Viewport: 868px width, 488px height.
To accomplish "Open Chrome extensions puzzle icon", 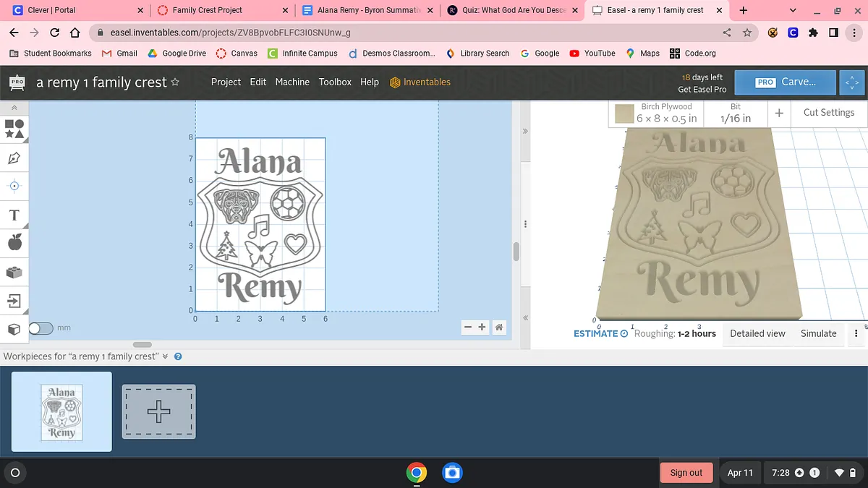I will click(x=813, y=33).
